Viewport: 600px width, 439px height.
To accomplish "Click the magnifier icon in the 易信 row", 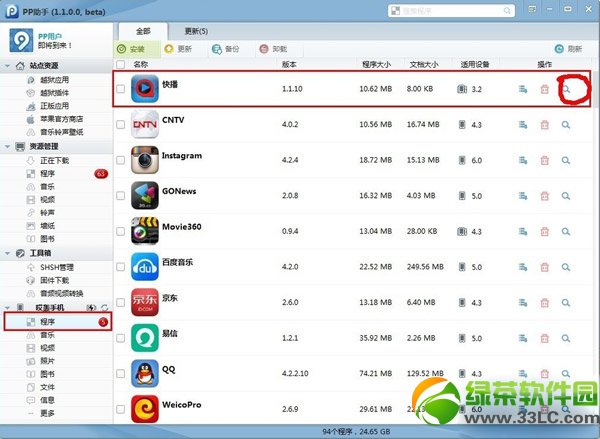I will 566,338.
